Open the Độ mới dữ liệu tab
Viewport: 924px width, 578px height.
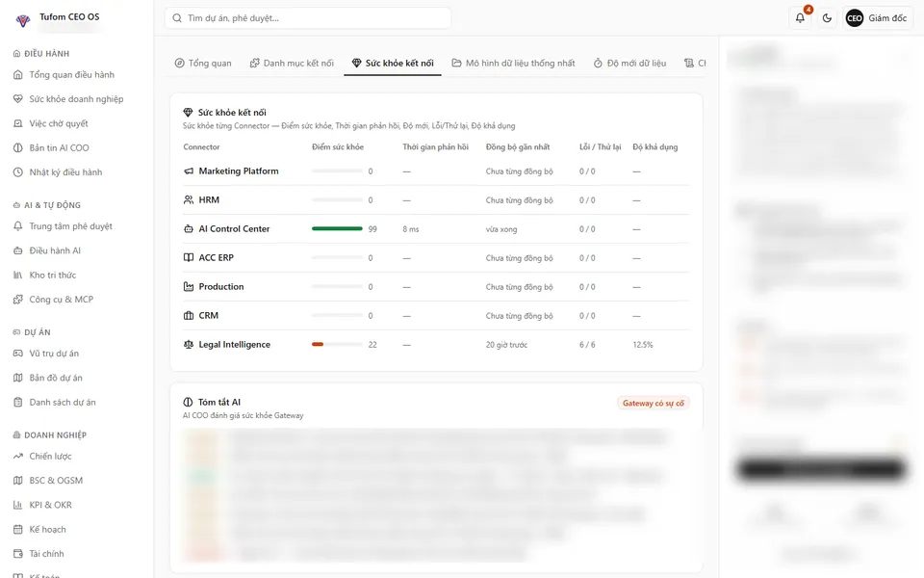pyautogui.click(x=629, y=64)
